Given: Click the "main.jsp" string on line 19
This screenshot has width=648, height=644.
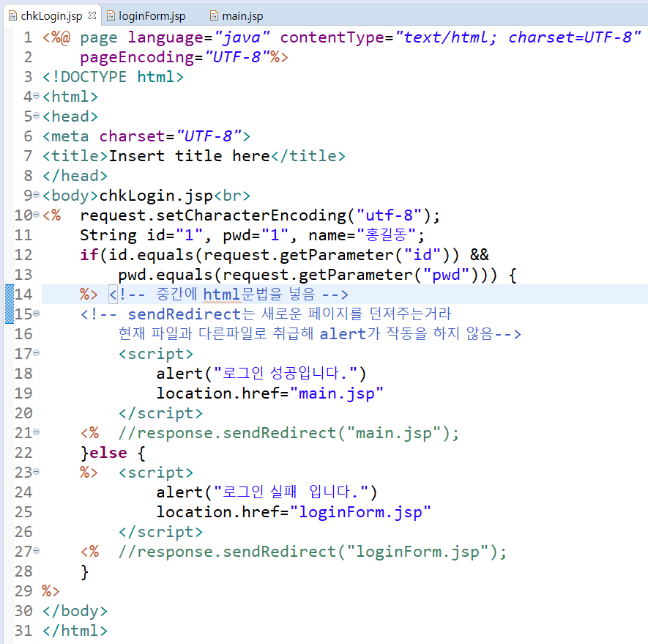Looking at the screenshot, I should (x=336, y=393).
